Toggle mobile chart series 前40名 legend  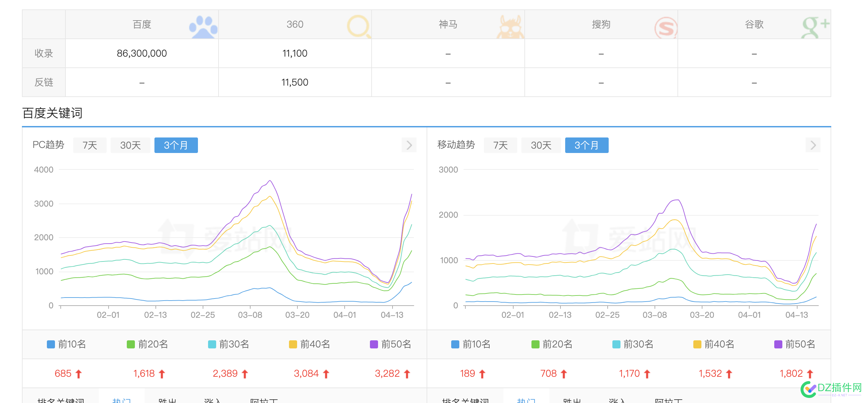tap(714, 344)
